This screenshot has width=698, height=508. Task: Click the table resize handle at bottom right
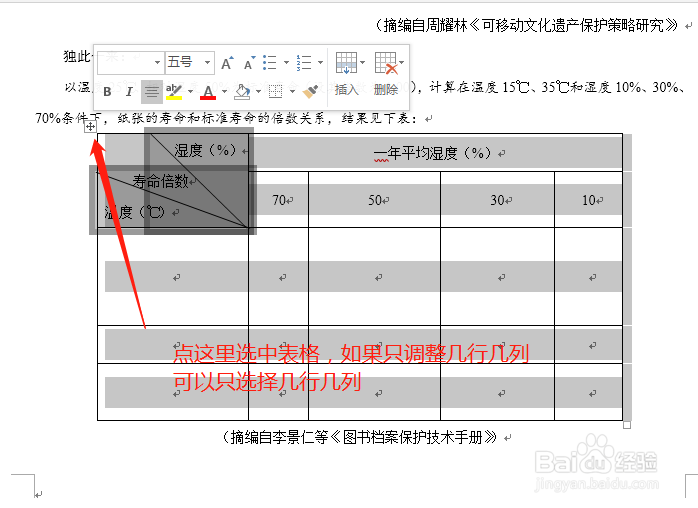coord(627,425)
